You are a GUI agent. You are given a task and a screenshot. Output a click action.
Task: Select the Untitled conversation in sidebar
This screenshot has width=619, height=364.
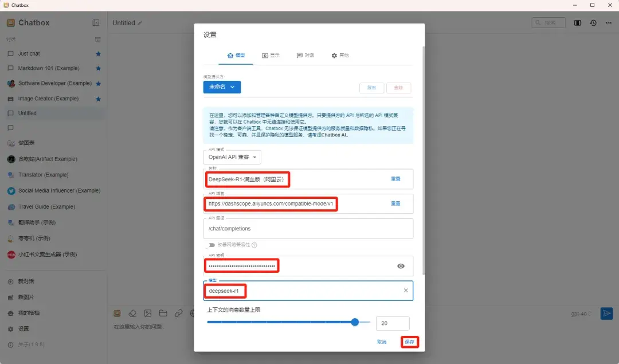click(53, 113)
